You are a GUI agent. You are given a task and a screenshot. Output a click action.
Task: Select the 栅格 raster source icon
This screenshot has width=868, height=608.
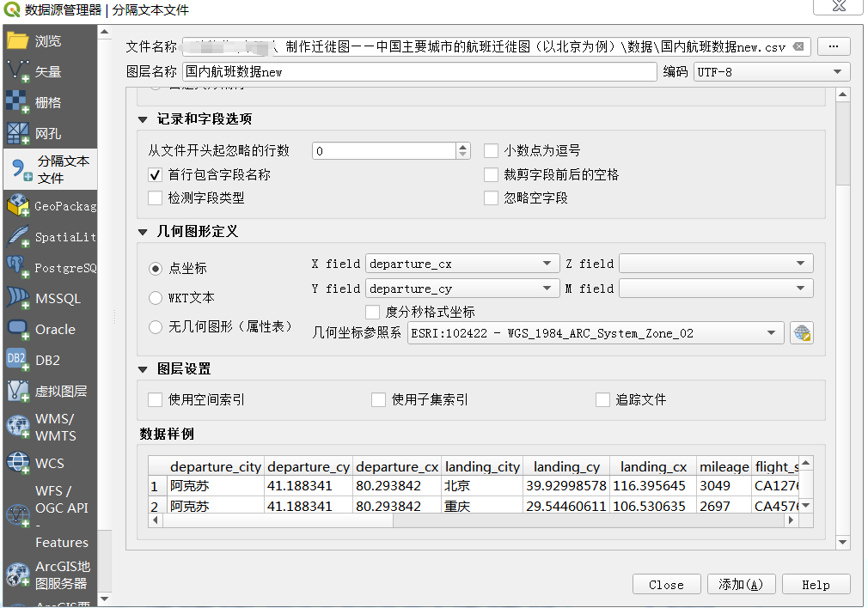click(18, 103)
